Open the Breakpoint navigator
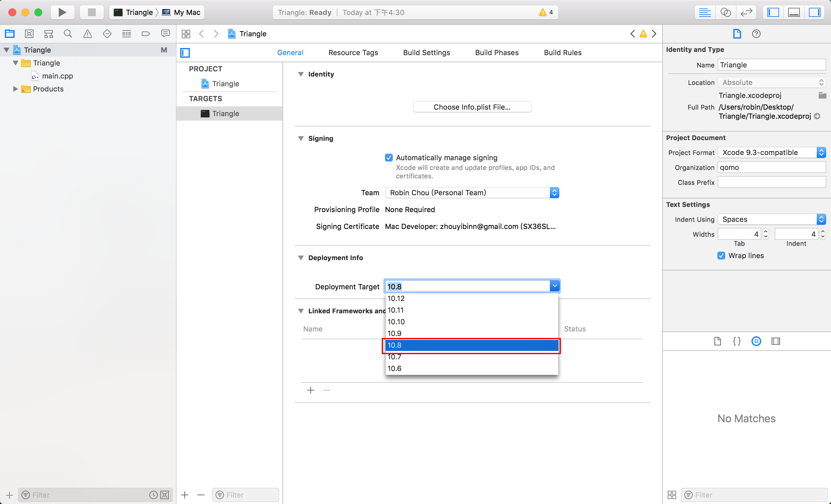Image resolution: width=831 pixels, height=504 pixels. [x=146, y=34]
